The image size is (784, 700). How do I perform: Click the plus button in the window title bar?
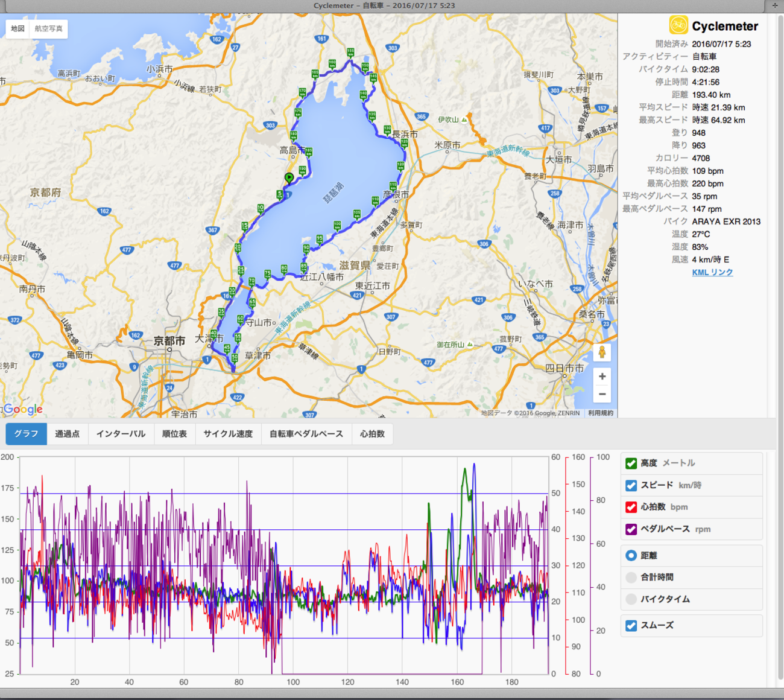click(775, 5)
